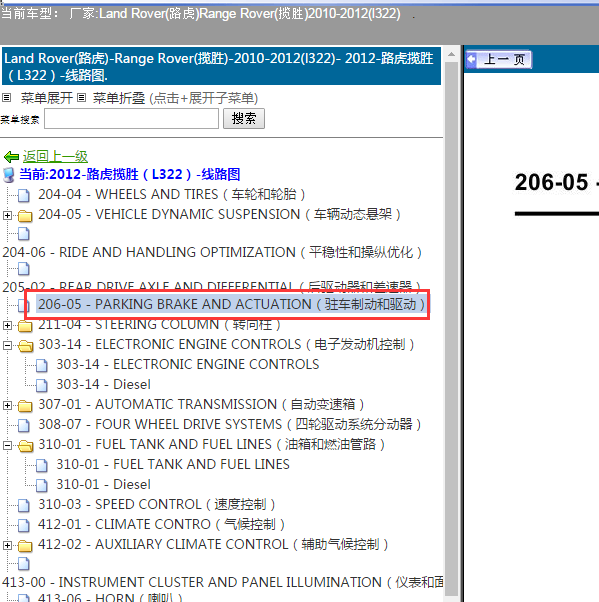Screen dimensions: 599x602
Task: Open 310-03 SPEED CONTROL page
Action: pyautogui.click(x=157, y=504)
